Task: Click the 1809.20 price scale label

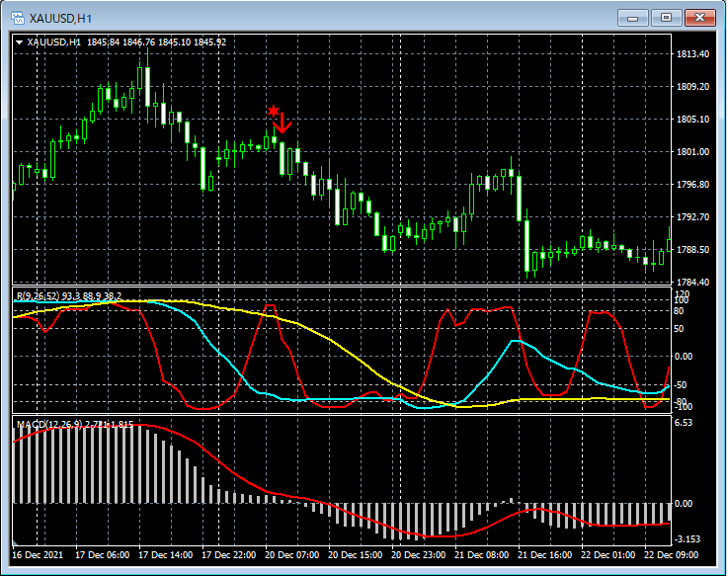Action: tap(692, 86)
